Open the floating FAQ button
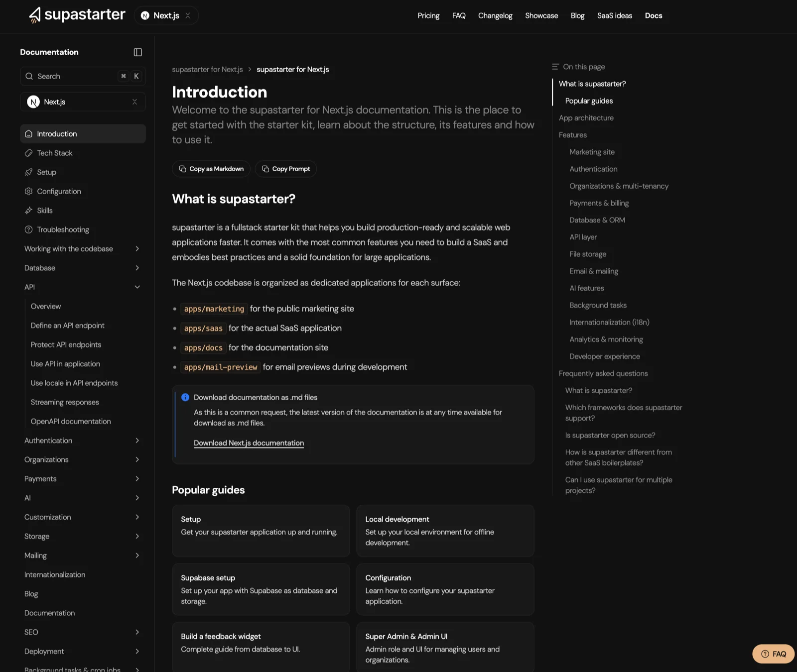The height and width of the screenshot is (672, 797). 773,654
